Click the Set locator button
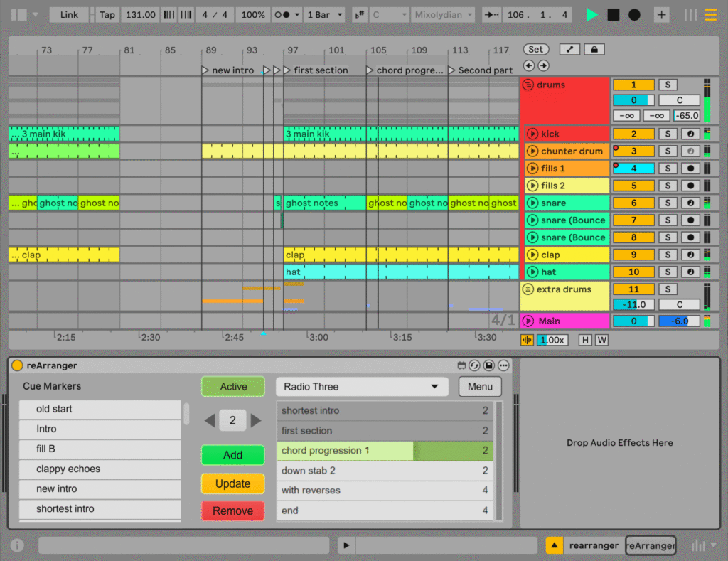728x561 pixels. point(536,49)
